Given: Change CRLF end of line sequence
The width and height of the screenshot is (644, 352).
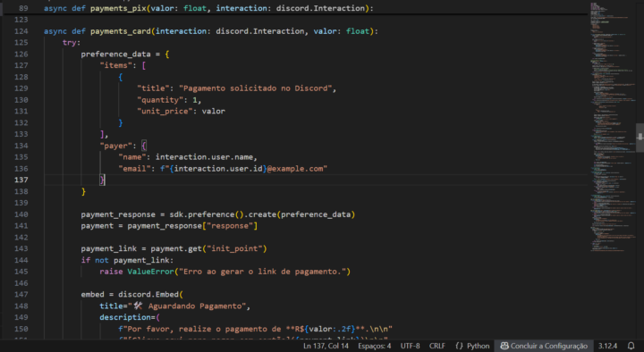Looking at the screenshot, I should click(x=437, y=346).
